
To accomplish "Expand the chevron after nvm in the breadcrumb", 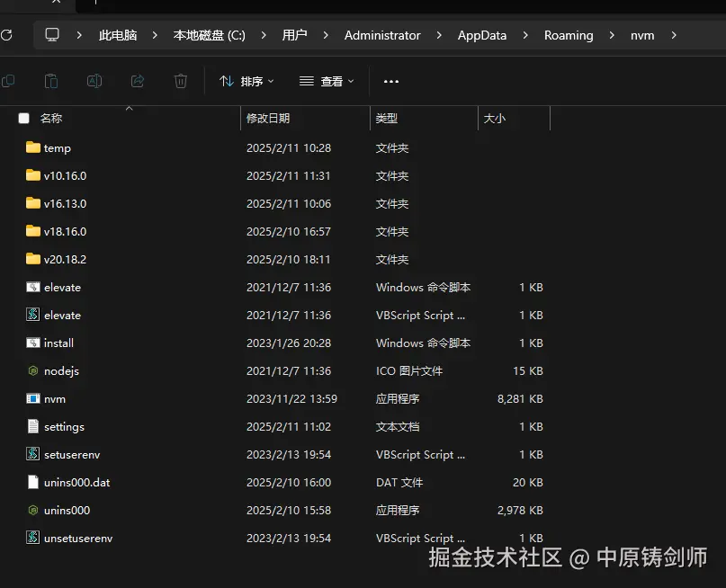I will coord(672,35).
